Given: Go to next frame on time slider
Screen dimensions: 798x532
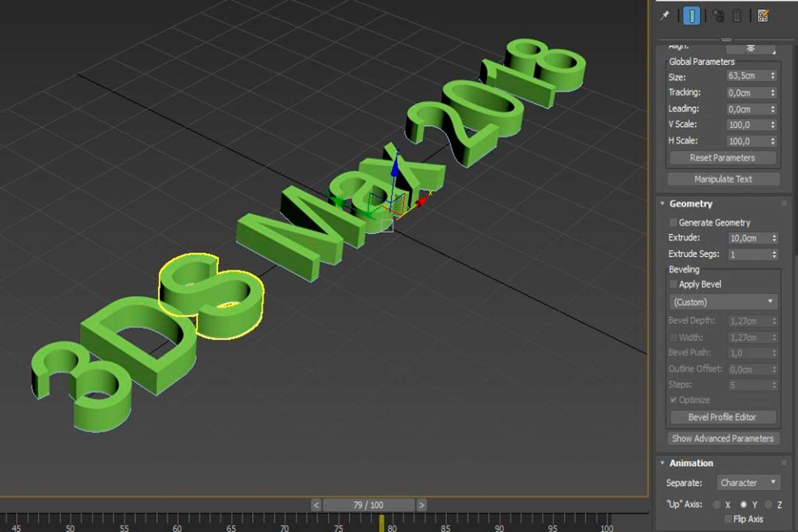Looking at the screenshot, I should coord(421,505).
